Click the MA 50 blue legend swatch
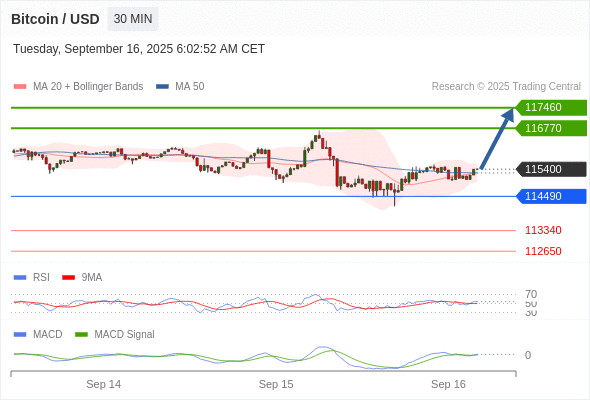This screenshot has width=590, height=400. tap(163, 87)
